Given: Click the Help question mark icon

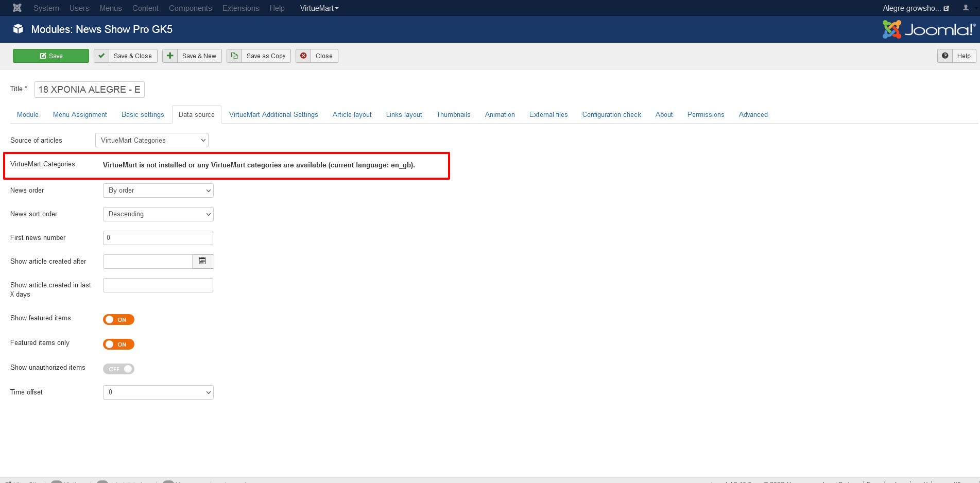Looking at the screenshot, I should click(x=945, y=56).
